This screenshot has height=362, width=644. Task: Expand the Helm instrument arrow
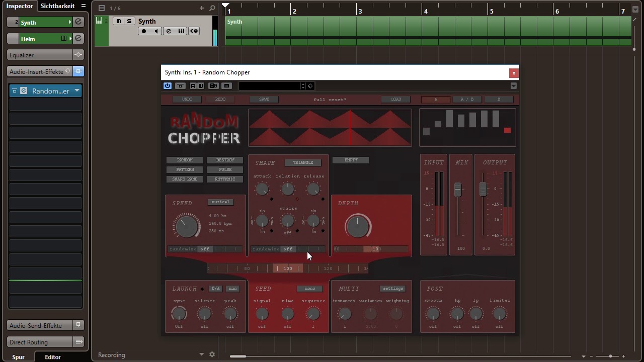click(70, 39)
